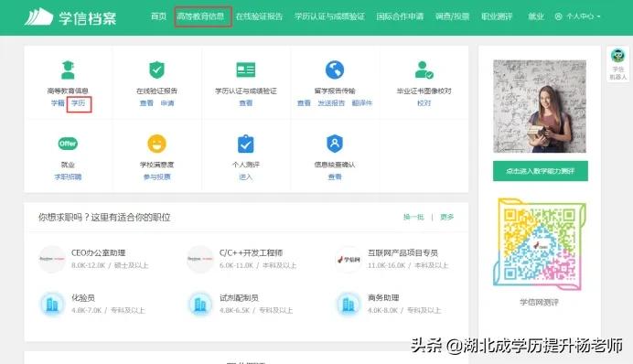
Task: Click the 学信网测评 caption
Action: pos(539,302)
